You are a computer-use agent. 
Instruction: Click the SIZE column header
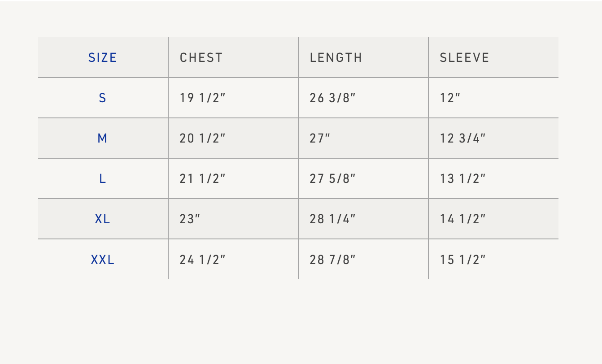[103, 58]
